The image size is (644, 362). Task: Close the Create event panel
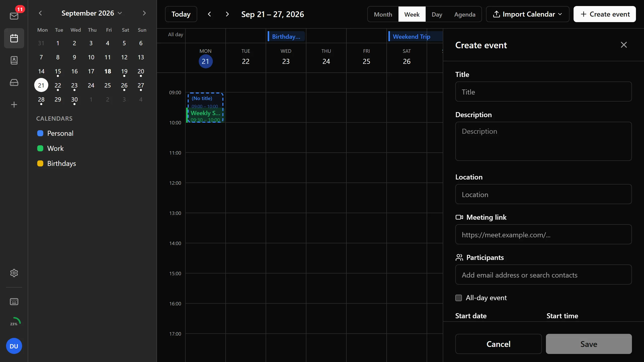click(x=624, y=45)
